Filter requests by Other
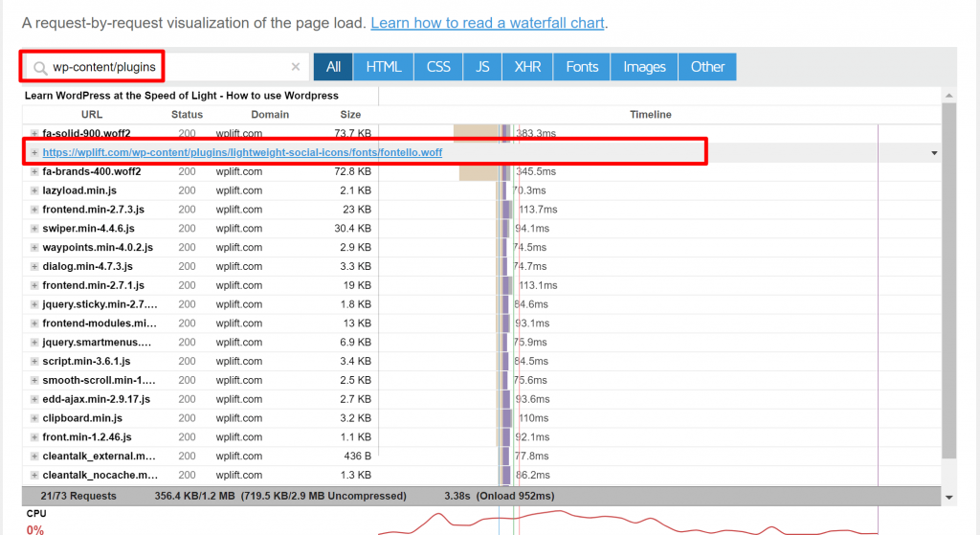Viewport: 980px width, 535px height. (x=707, y=67)
